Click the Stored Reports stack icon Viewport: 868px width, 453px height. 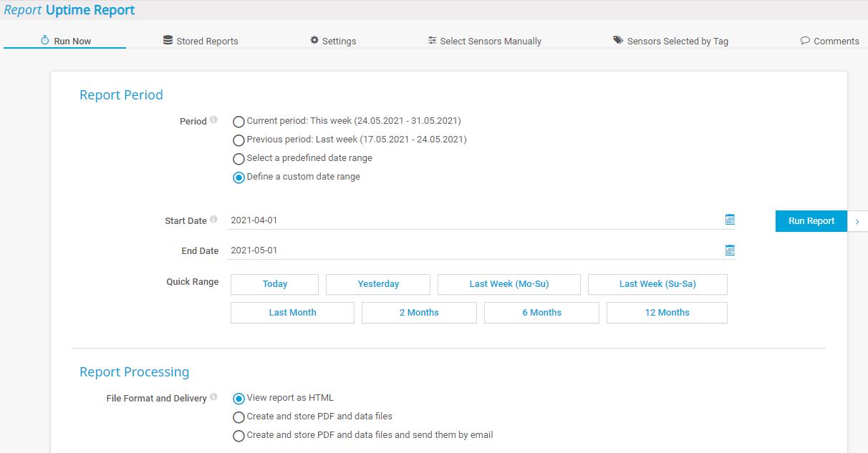coord(168,41)
